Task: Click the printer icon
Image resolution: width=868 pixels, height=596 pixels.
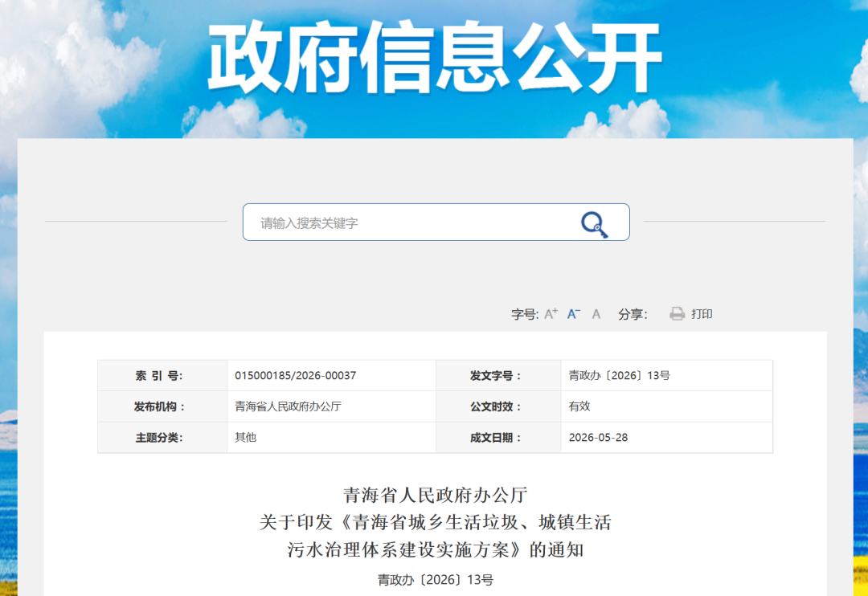Action: coord(677,314)
